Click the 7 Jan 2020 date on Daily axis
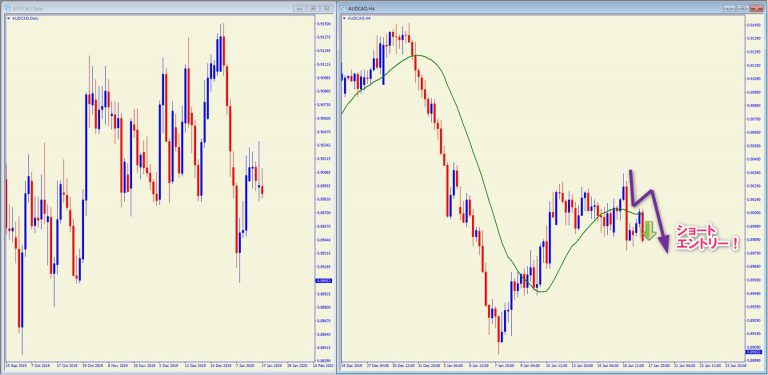Image resolution: width=768 pixels, height=375 pixels. pos(240,366)
